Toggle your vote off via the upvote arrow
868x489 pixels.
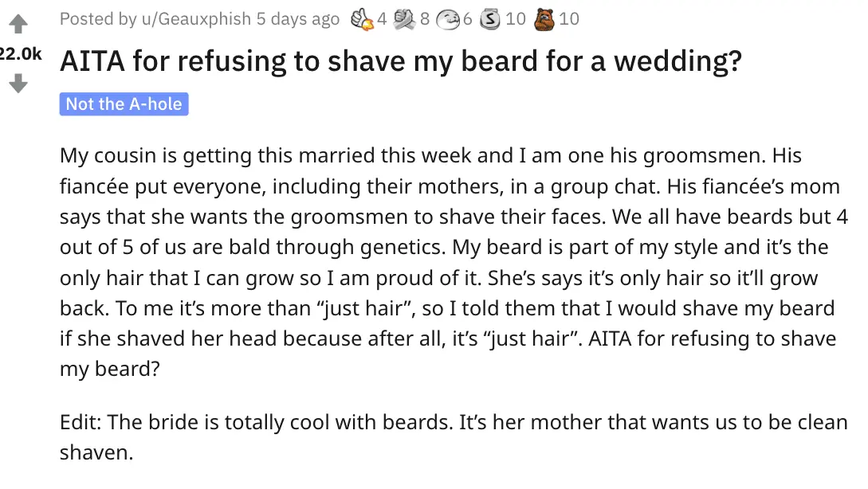click(x=18, y=24)
